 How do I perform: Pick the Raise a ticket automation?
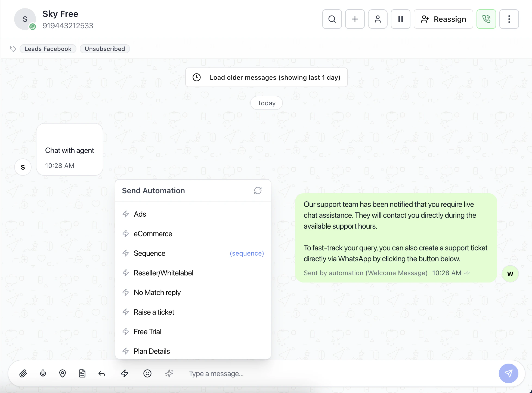[154, 312]
